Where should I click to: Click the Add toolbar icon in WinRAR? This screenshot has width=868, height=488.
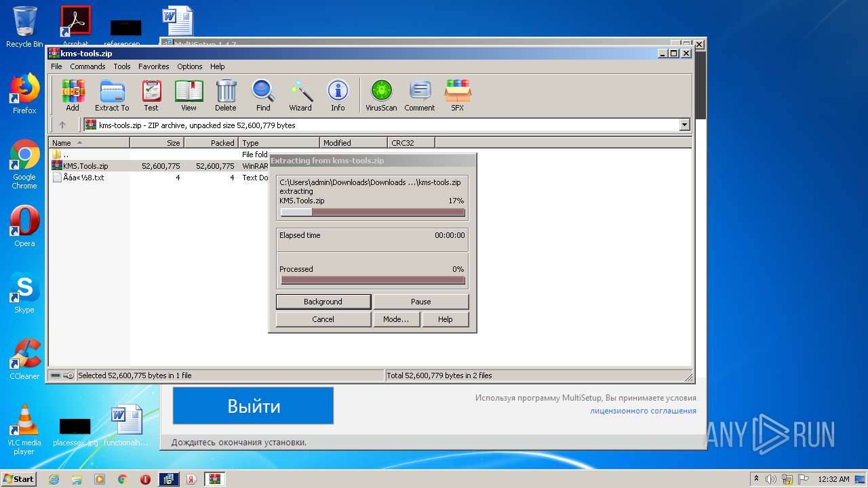point(73,95)
